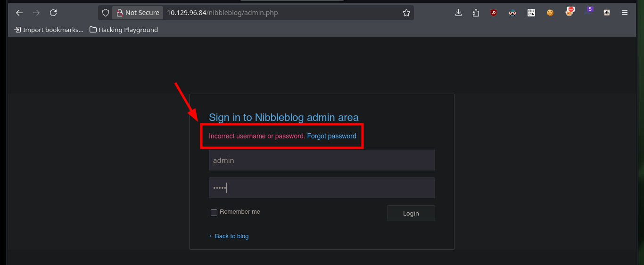Focus the admin username field
644x265 pixels.
coord(322,160)
